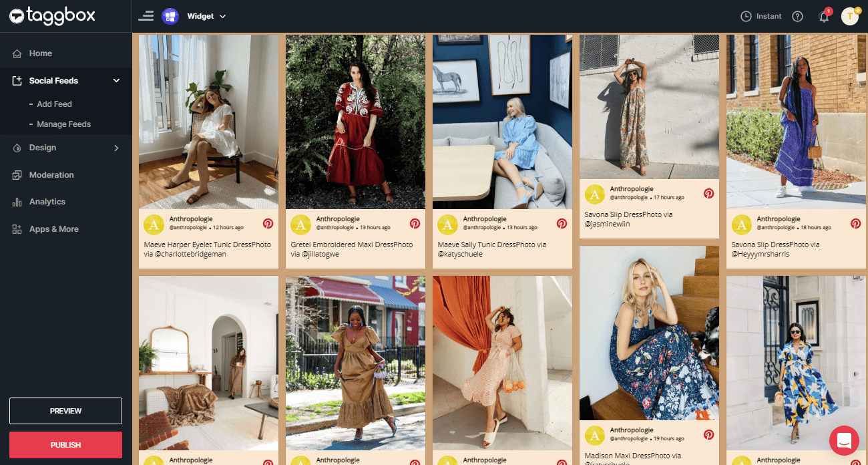868x465 pixels.
Task: Click the Taggbox logo
Action: click(52, 16)
